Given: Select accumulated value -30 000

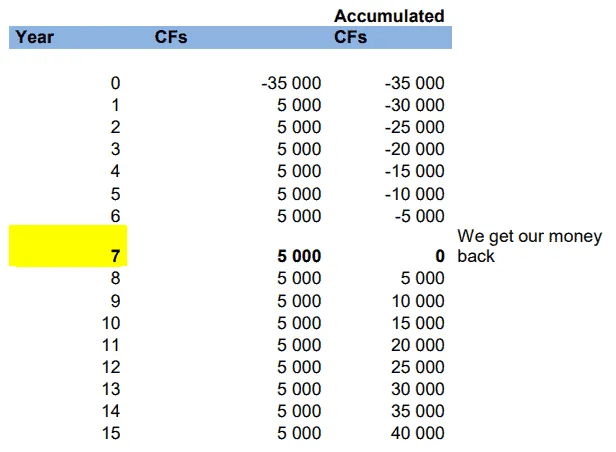Looking at the screenshot, I should coord(414,105).
